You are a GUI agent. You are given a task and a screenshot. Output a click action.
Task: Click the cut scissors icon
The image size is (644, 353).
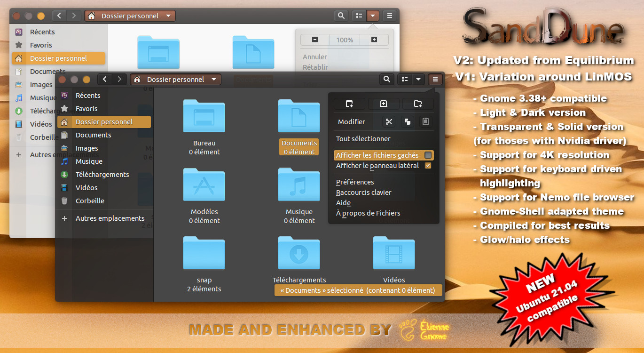(389, 122)
